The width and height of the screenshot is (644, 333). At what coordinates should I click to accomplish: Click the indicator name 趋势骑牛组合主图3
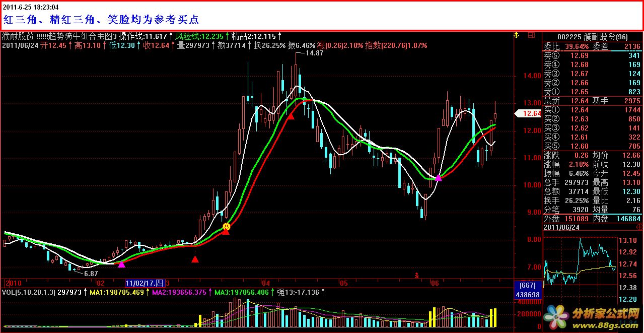click(83, 36)
